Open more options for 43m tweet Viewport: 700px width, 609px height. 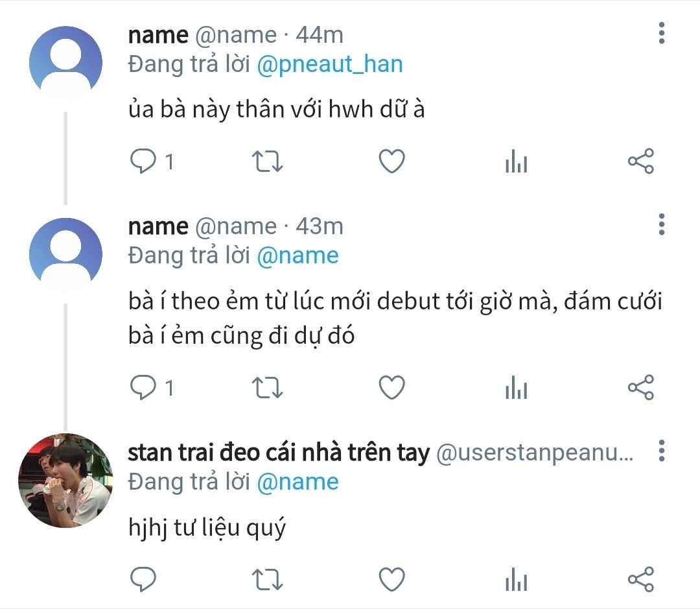[x=661, y=224]
